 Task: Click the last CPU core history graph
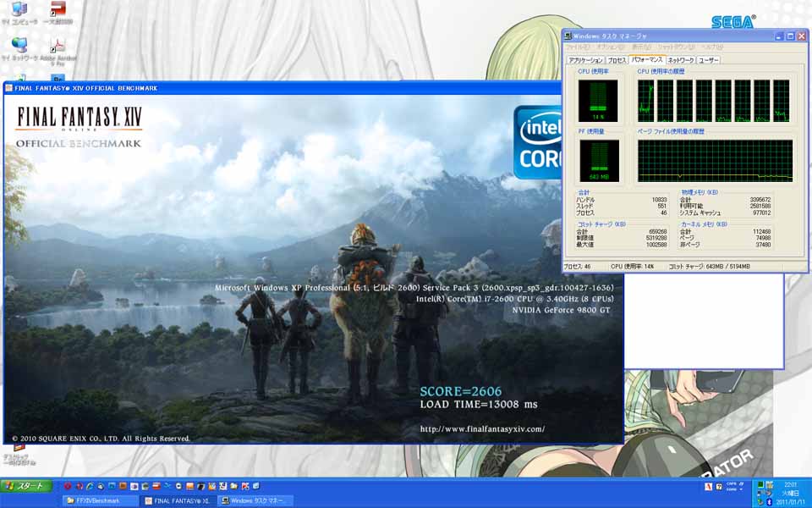(x=782, y=101)
